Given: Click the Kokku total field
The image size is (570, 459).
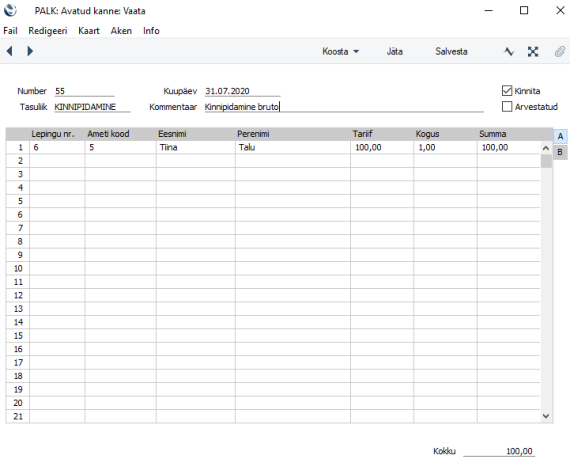Looking at the screenshot, I should (x=499, y=451).
